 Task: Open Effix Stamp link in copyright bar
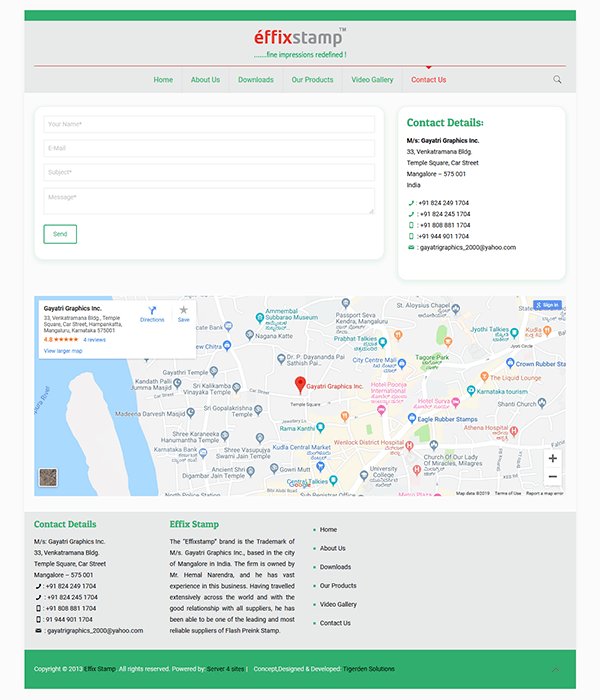[100, 669]
